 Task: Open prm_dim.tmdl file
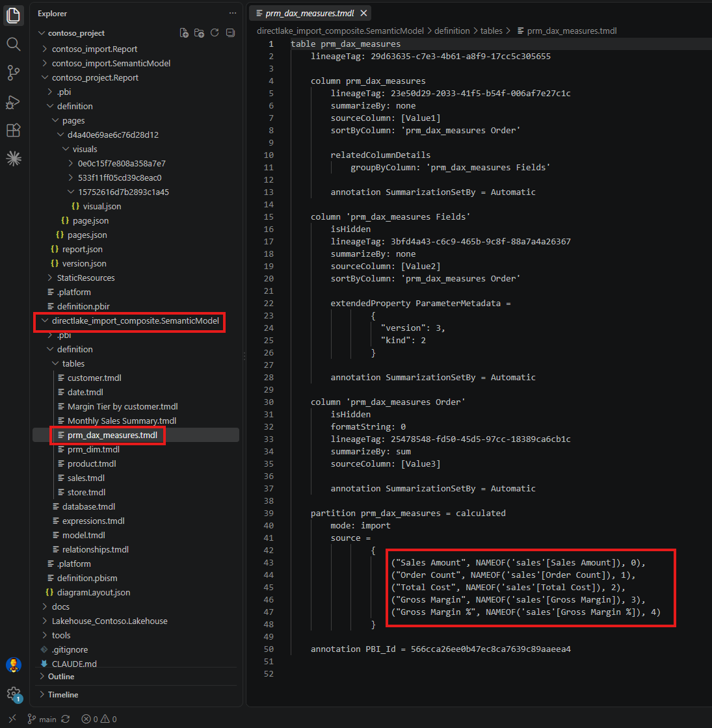94,449
